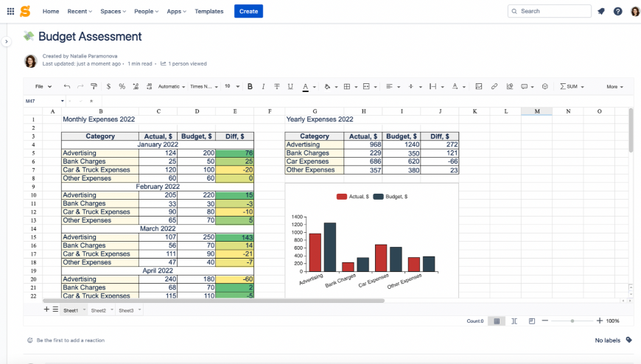Apply percent number format
641x364 pixels.
(x=122, y=86)
